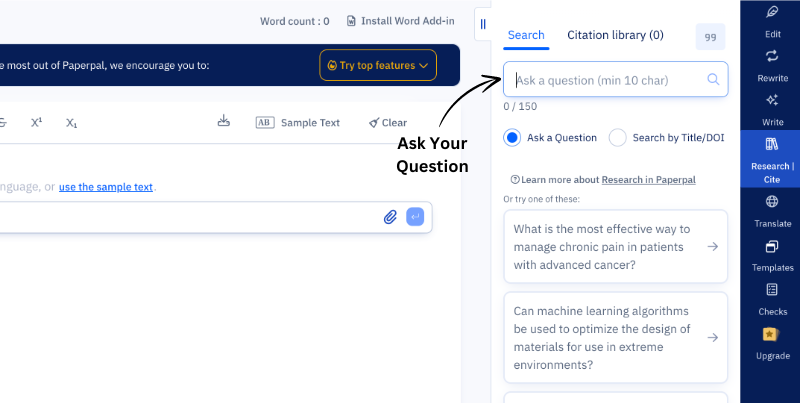Viewport: 800px width, 403px height.
Task: Switch to Citation library tab
Action: coord(615,35)
